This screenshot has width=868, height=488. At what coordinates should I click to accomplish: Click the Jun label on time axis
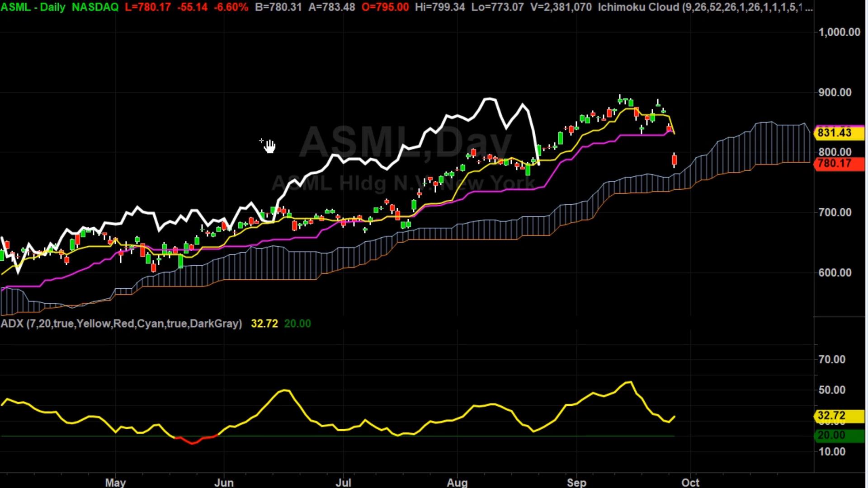(224, 482)
